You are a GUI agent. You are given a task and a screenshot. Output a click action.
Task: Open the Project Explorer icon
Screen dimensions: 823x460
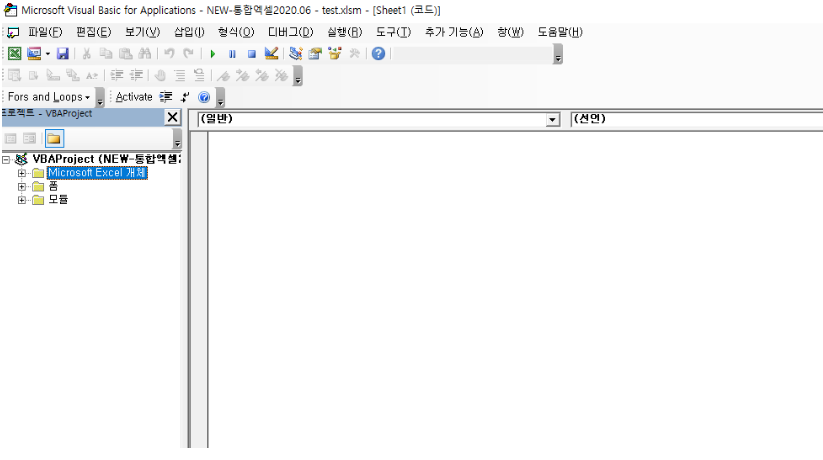click(x=296, y=54)
